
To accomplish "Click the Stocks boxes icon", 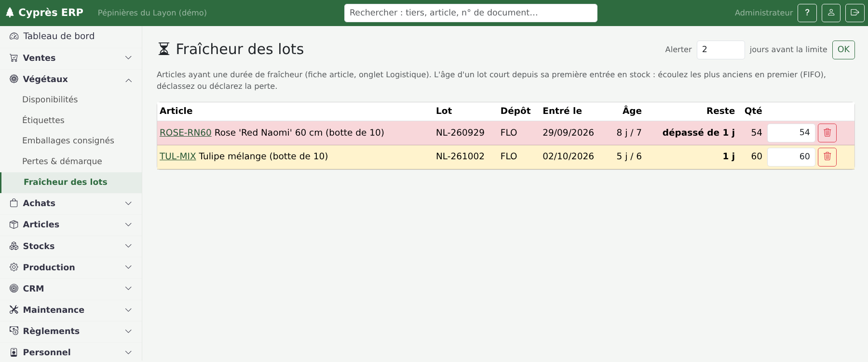I will point(14,246).
